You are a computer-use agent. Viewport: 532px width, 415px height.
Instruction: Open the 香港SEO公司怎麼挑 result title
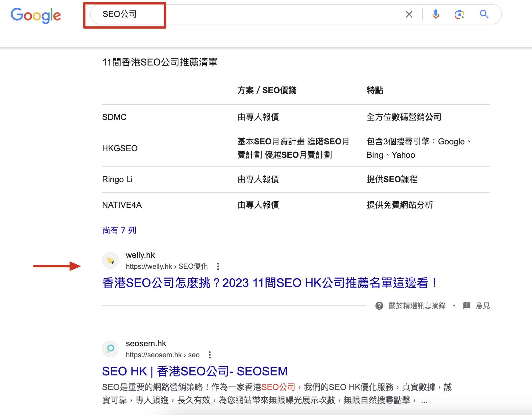[270, 283]
